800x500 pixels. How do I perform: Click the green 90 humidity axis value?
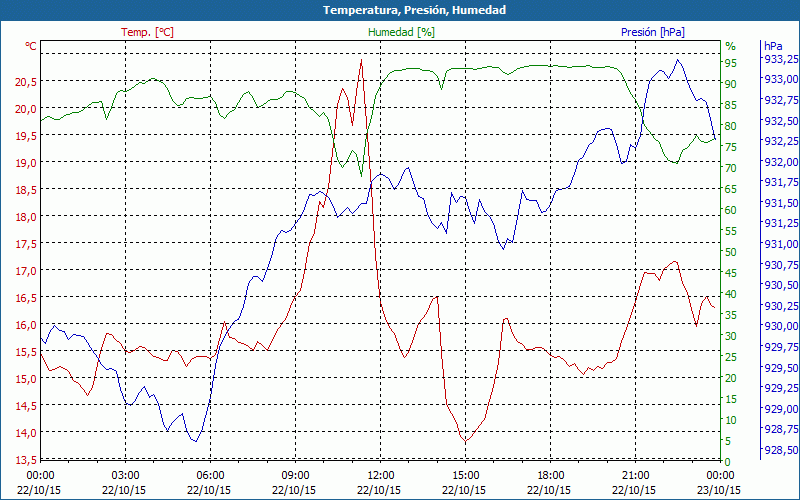(x=731, y=84)
